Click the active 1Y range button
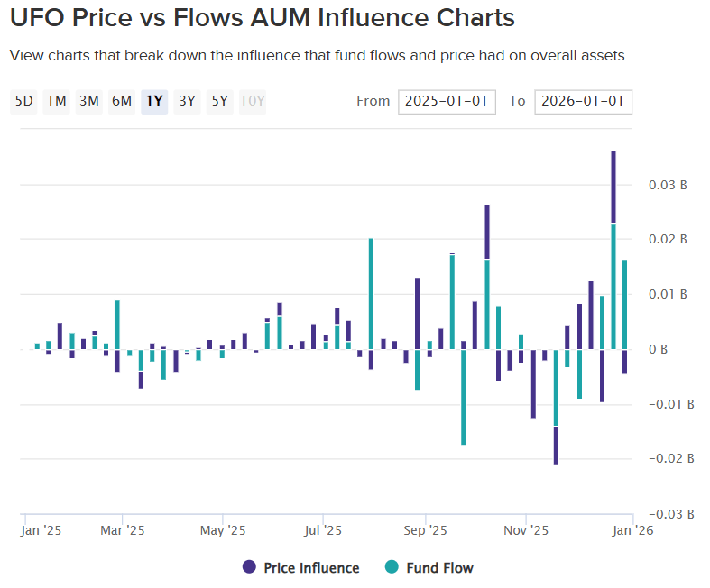This screenshot has height=588, width=710. coord(154,101)
